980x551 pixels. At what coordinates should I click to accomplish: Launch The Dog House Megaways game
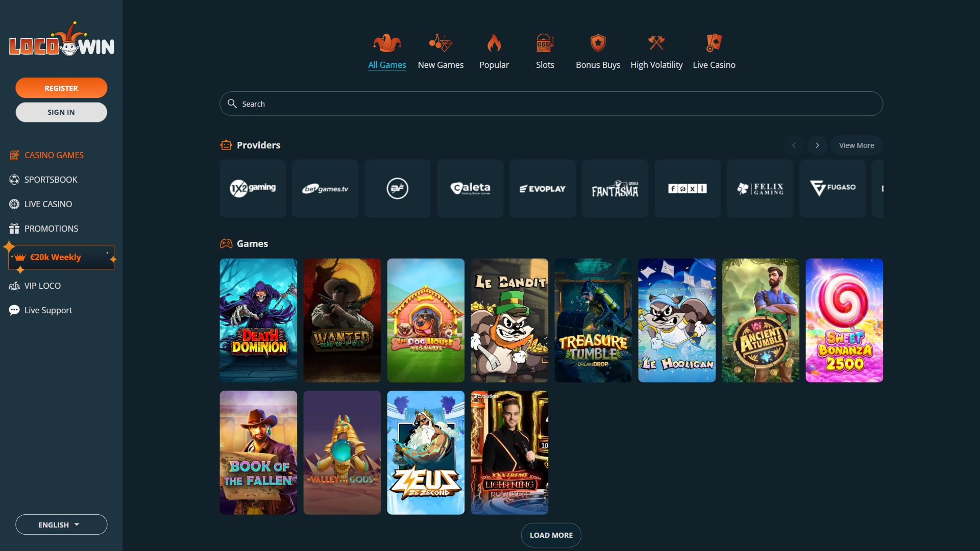click(426, 320)
